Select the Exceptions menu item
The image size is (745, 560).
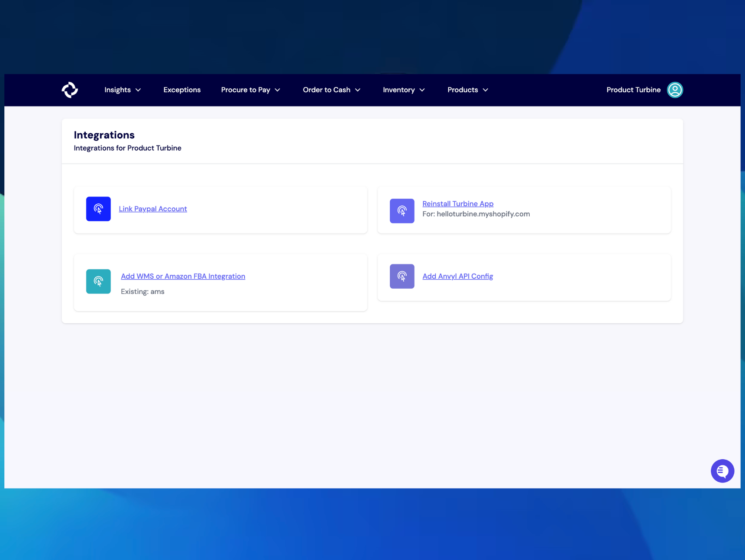click(x=182, y=90)
